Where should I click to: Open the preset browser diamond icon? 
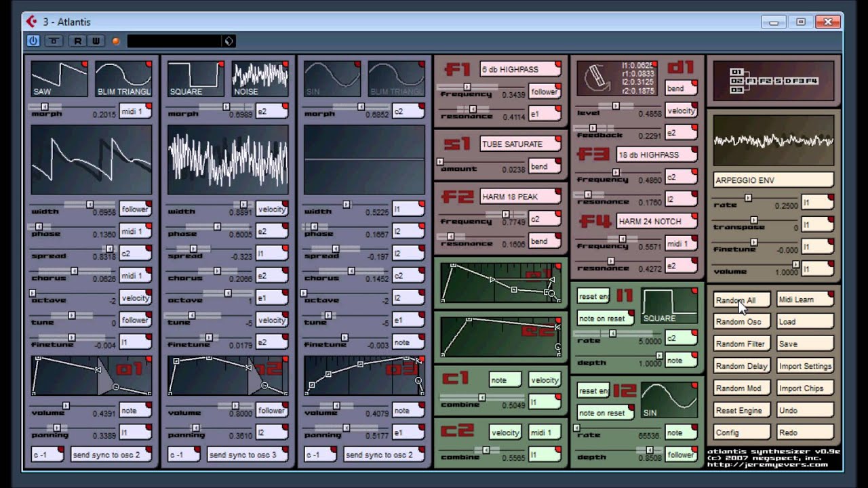click(x=229, y=41)
